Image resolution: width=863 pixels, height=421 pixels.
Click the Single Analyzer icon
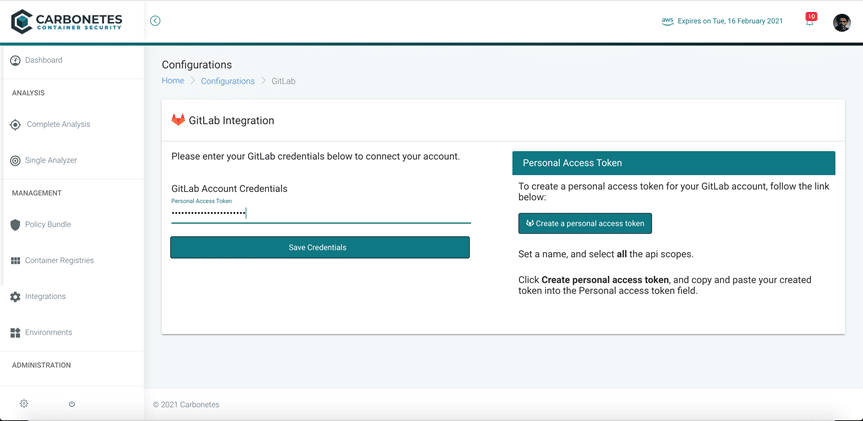point(15,161)
